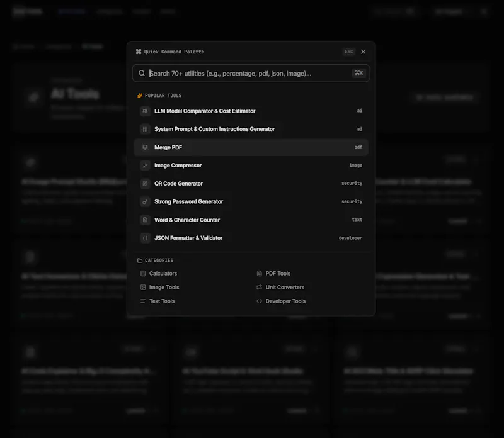Screen dimensions: 504x438
Task: Click the Text Tools category icon
Action: [143, 301]
